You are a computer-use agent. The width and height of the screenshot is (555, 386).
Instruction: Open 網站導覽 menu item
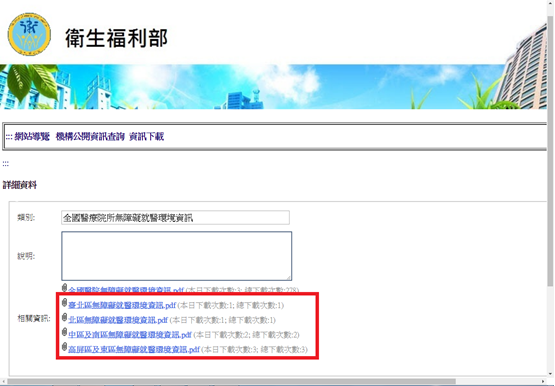32,137
